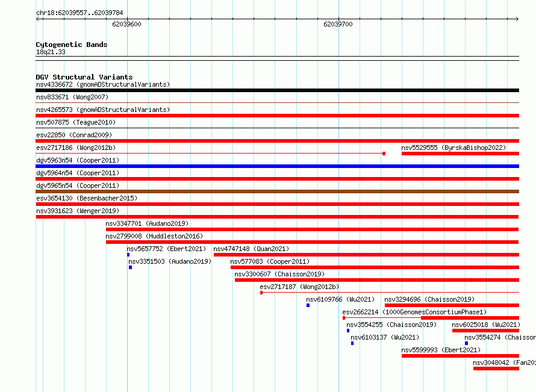Image resolution: width=536 pixels, height=392 pixels.
Task: Click the Cytogenetic Bands track title
Action: (72, 45)
